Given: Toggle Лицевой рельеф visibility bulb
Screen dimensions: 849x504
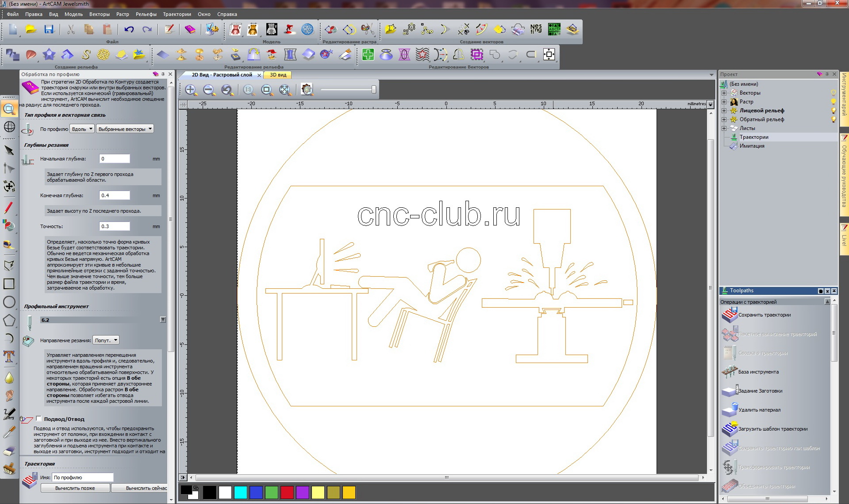Looking at the screenshot, I should 834,111.
